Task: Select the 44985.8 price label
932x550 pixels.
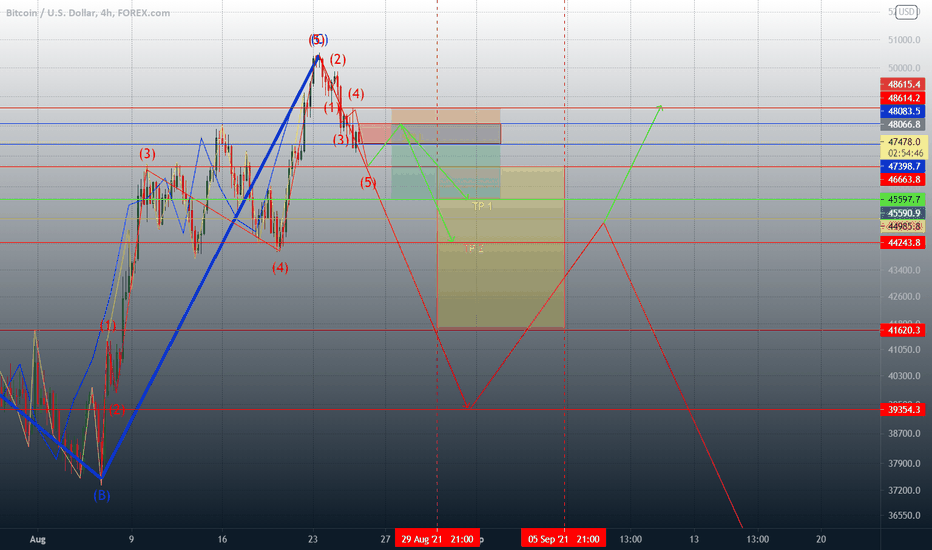Action: [903, 226]
